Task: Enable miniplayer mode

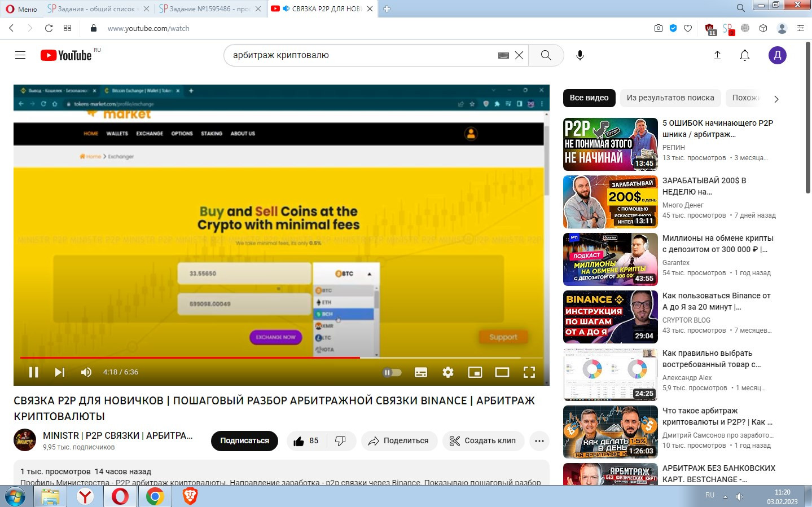Action: click(x=475, y=372)
